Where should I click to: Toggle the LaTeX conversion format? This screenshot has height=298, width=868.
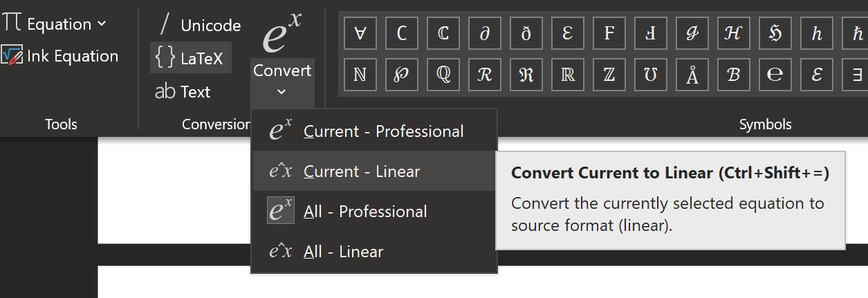[x=190, y=58]
